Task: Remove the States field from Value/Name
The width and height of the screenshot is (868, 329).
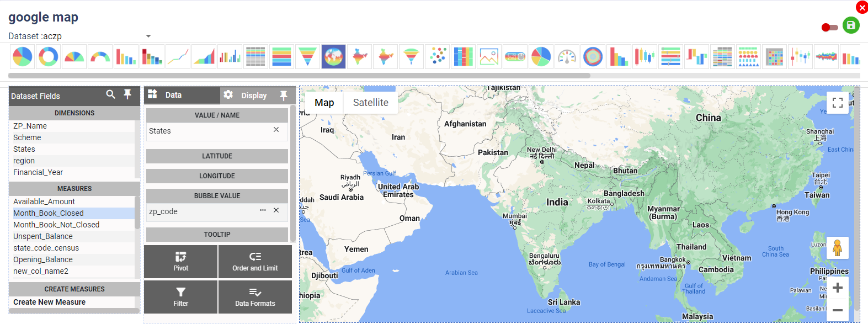Action: point(276,130)
